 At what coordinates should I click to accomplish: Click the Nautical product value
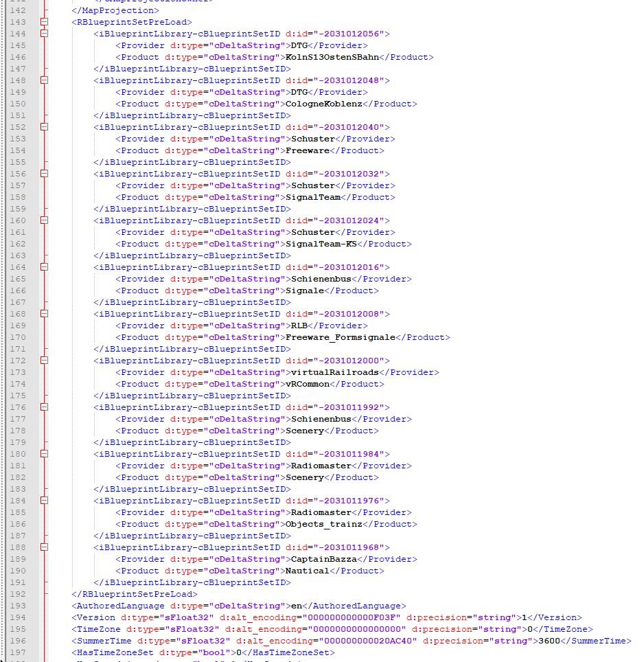coord(308,571)
